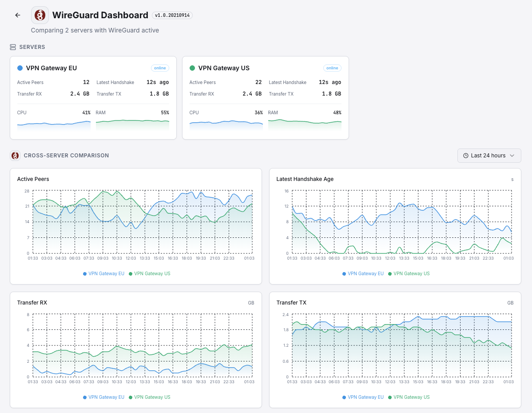Click the Transfer TX chart title
This screenshot has height=413, width=532.
point(291,303)
